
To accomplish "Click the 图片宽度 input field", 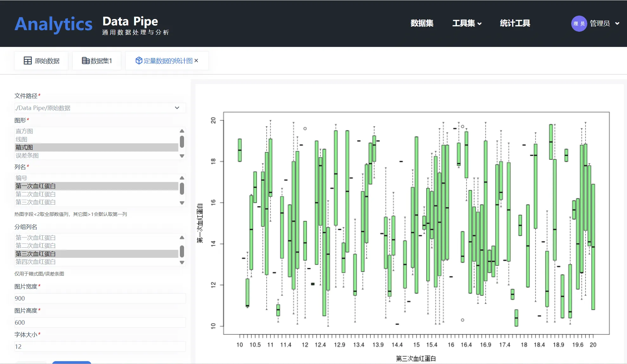I will point(100,298).
